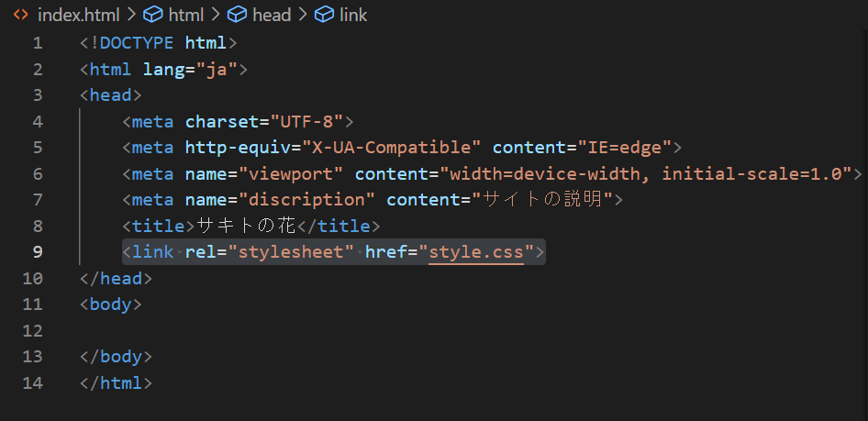868x421 pixels.
Task: Click the index.html file icon in breadcrumb
Action: click(x=20, y=16)
